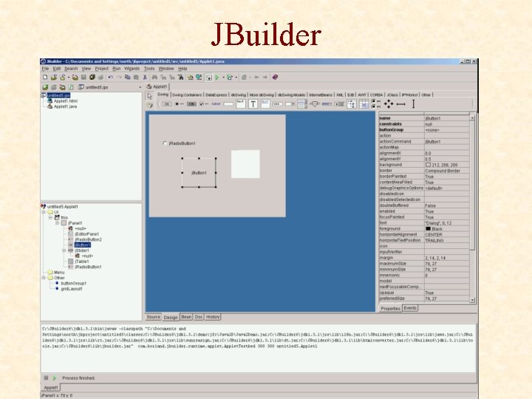This screenshot has height=399, width=532.
Task: Collapse the UI folder in component tree
Action: [x=44, y=212]
